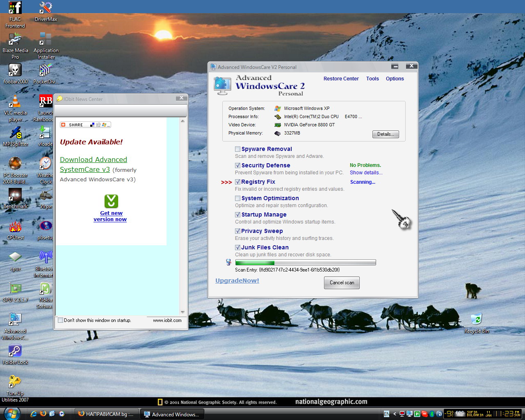Launch MP3Splitter desktop icon
This screenshot has width=525, height=420.
15,136
